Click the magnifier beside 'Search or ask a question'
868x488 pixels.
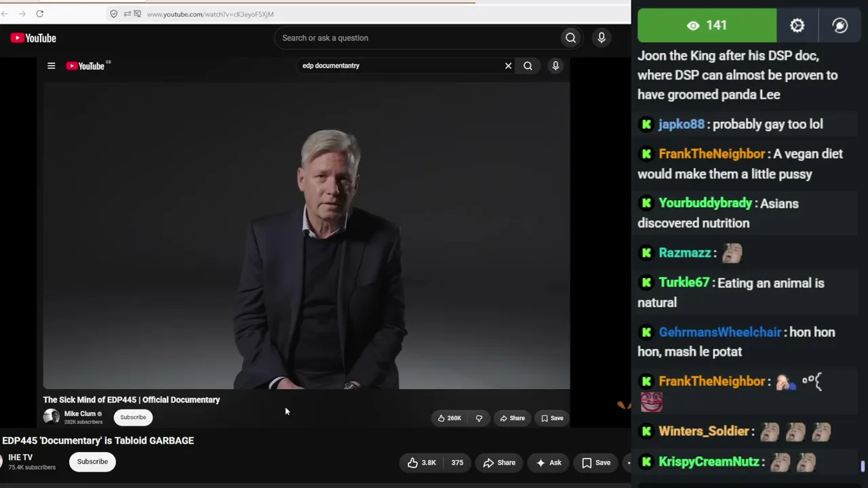571,38
